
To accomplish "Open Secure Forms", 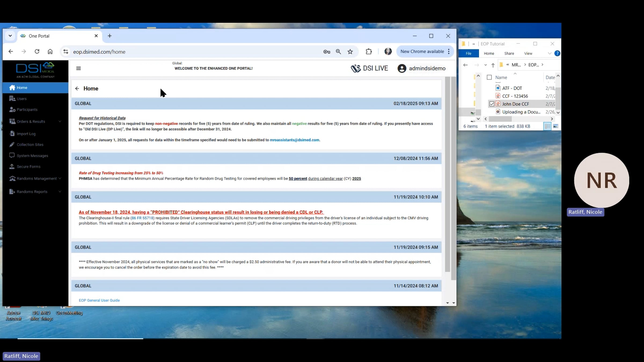I will [x=28, y=167].
